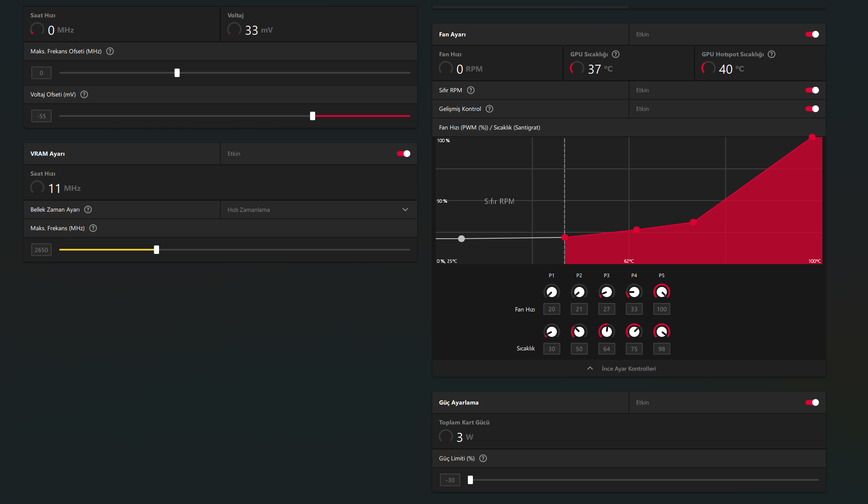The image size is (868, 504).
Task: Click the Güç Ayarlama toggle switch
Action: click(812, 402)
